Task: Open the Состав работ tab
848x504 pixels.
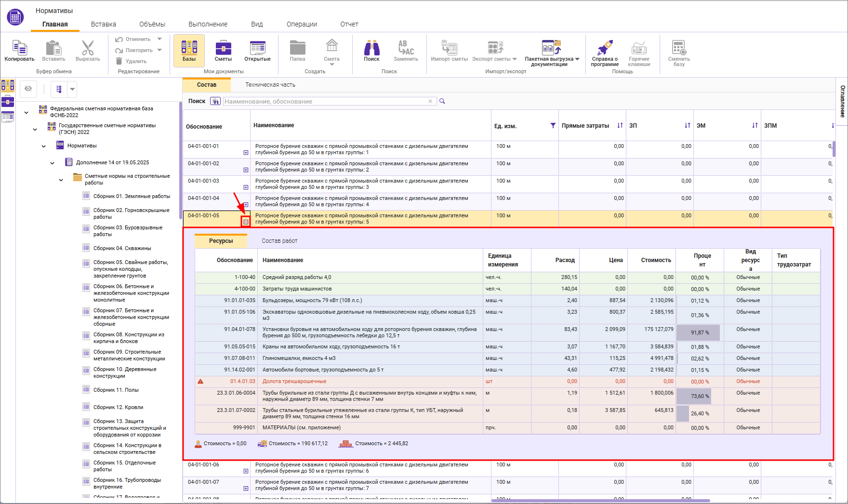Action: 279,241
